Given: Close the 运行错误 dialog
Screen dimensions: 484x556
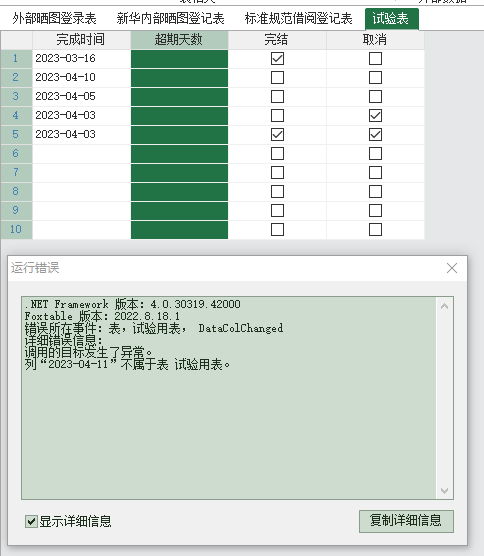Looking at the screenshot, I should pos(452,268).
